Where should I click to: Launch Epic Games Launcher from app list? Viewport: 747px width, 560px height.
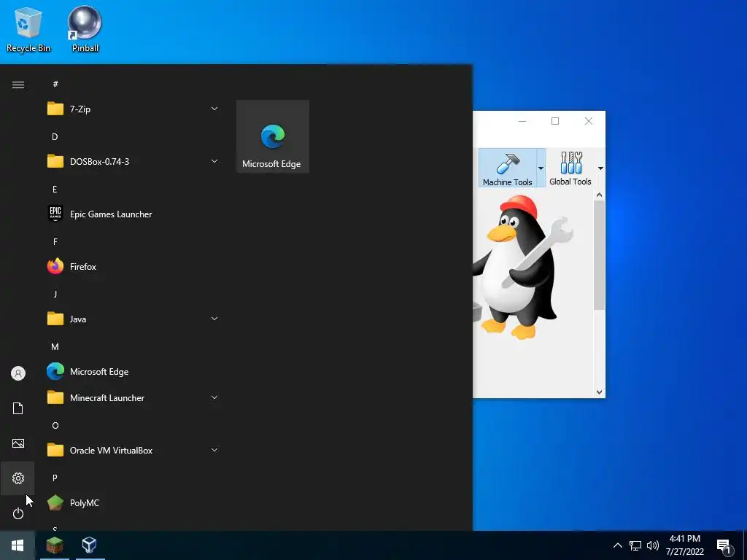click(x=133, y=214)
